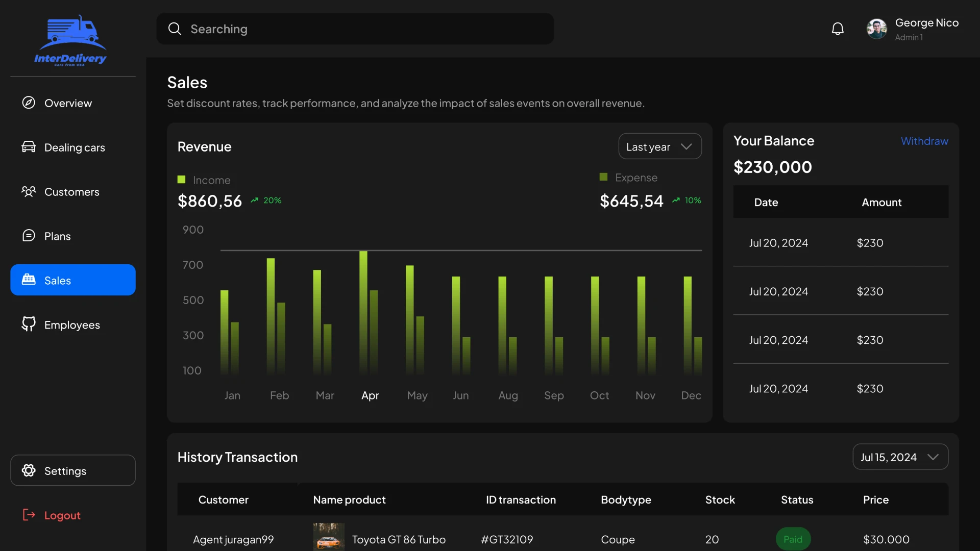This screenshot has width=980, height=551.
Task: Click the Settings gear icon
Action: point(29,470)
